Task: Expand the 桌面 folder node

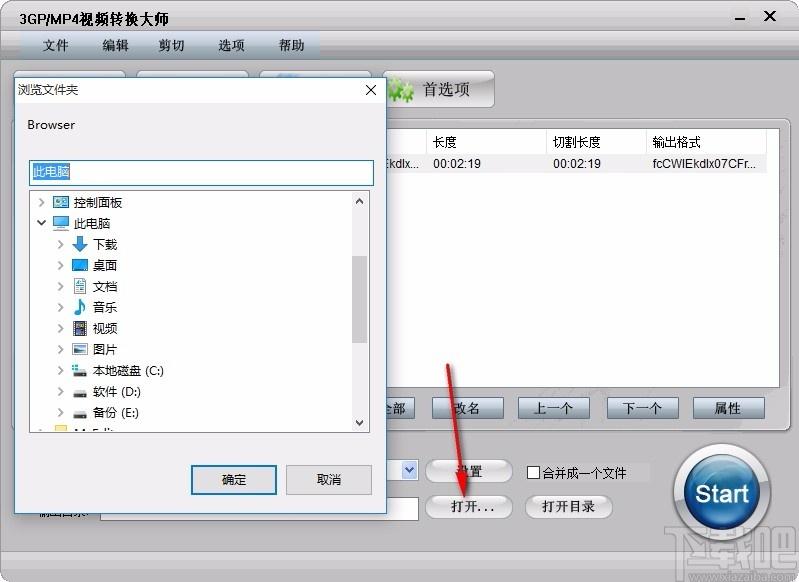Action: click(60, 265)
